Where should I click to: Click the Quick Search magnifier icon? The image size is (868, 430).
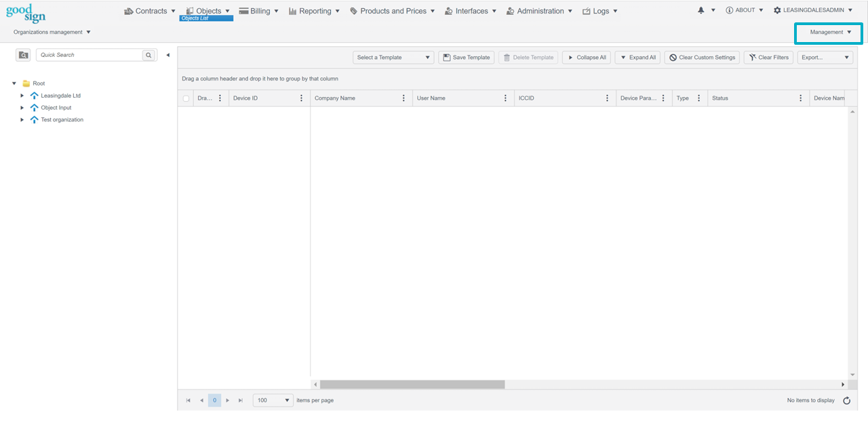(149, 55)
